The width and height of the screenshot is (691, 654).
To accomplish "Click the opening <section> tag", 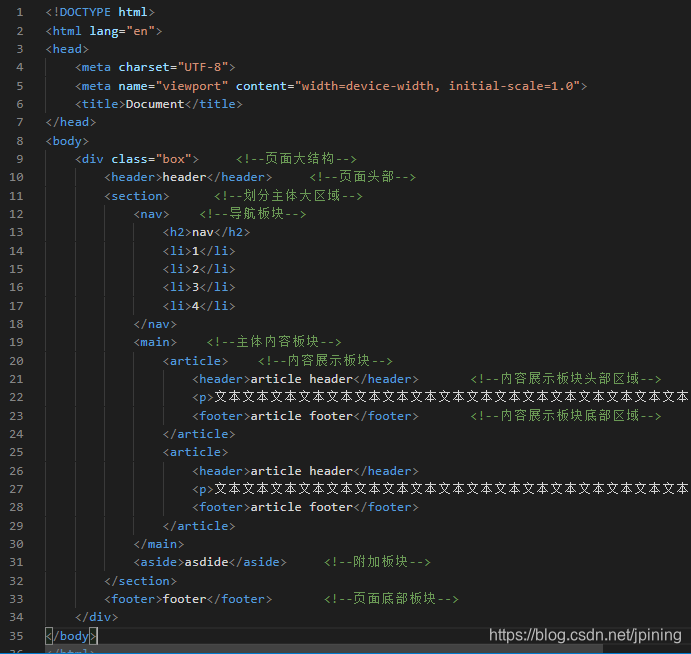I will tap(137, 196).
